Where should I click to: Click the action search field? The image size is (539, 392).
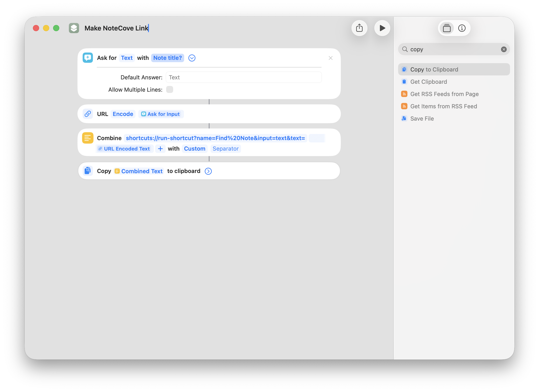(x=454, y=49)
